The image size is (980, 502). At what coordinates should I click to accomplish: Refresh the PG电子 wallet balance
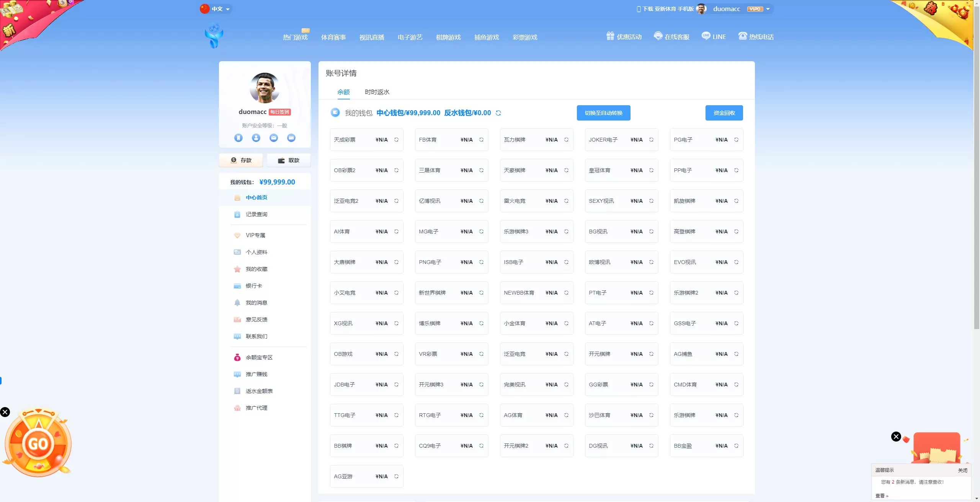[x=736, y=140]
